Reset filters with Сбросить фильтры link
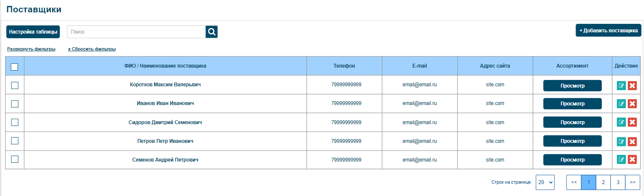The image size is (644, 196). click(92, 49)
